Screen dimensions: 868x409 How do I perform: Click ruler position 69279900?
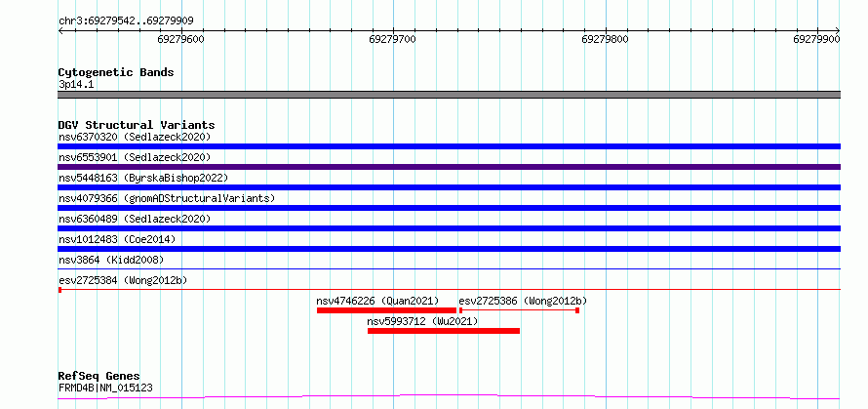817,39
